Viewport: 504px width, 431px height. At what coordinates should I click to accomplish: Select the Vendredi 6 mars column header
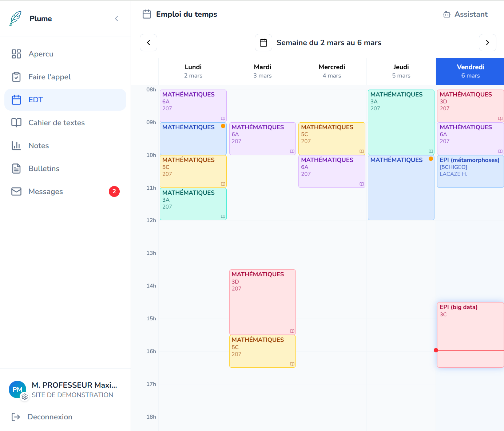470,71
